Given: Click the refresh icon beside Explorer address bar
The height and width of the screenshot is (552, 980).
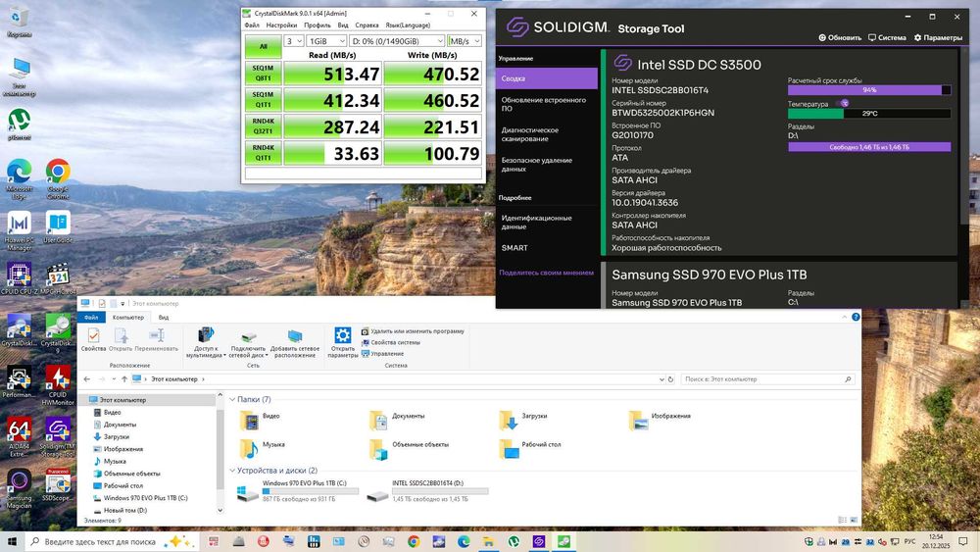Looking at the screenshot, I should tap(670, 378).
